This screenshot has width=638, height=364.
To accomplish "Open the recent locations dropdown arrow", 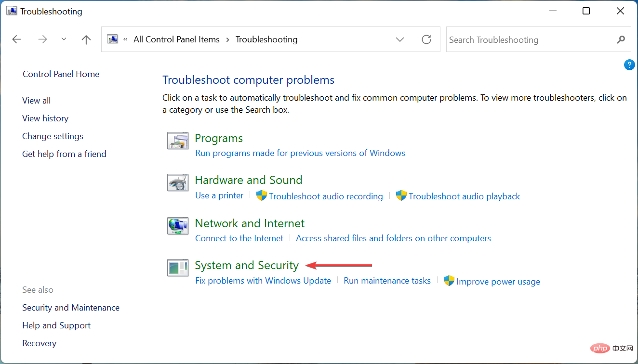I will coord(64,39).
